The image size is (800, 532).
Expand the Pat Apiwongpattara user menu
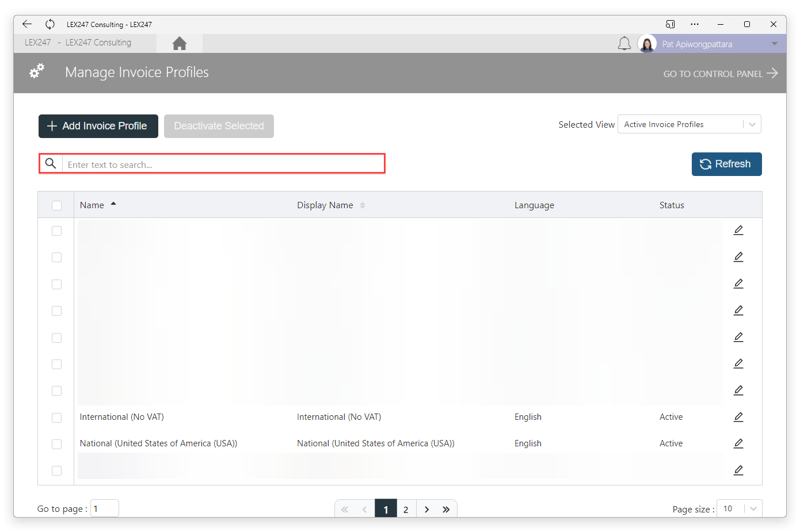[x=775, y=44]
